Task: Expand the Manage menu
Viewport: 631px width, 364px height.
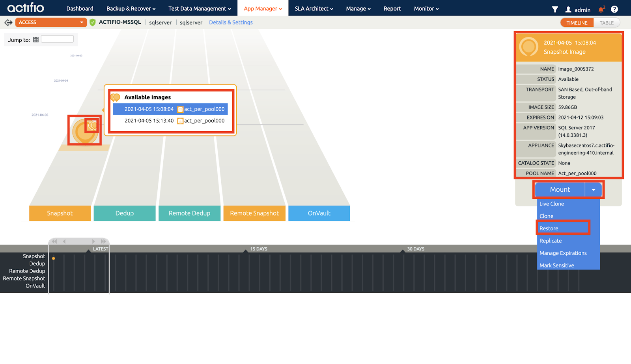Action: (x=358, y=9)
